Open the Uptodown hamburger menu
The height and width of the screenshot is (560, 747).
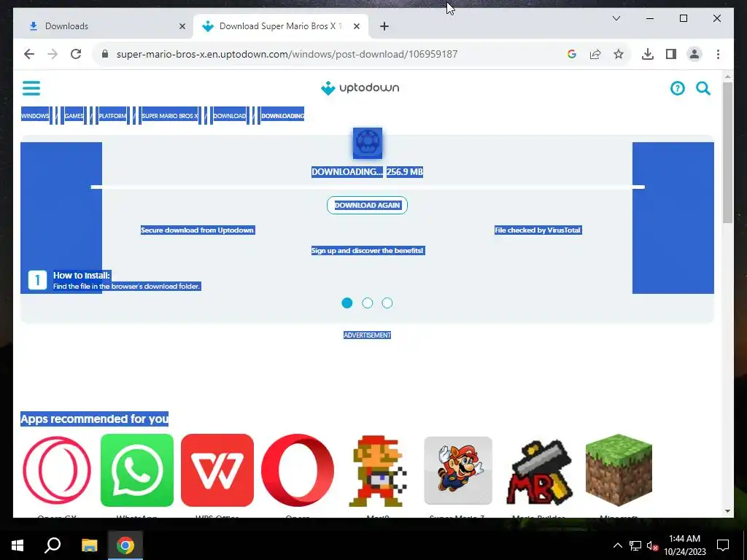[x=31, y=88]
